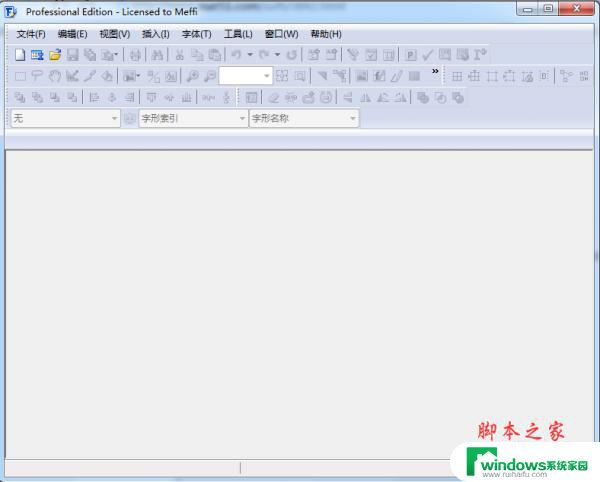Expand the Redo history dropdown arrow
This screenshot has height=482, width=600.
point(277,55)
